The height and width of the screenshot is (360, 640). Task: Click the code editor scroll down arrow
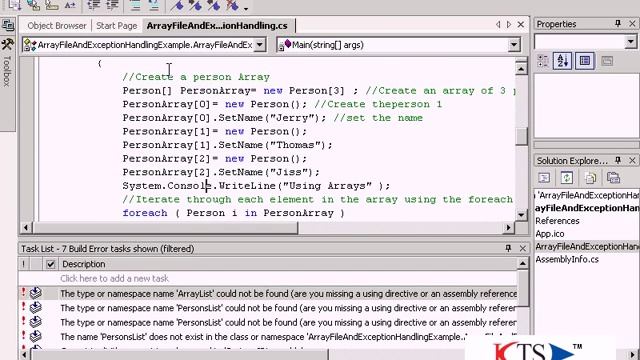coord(521,214)
